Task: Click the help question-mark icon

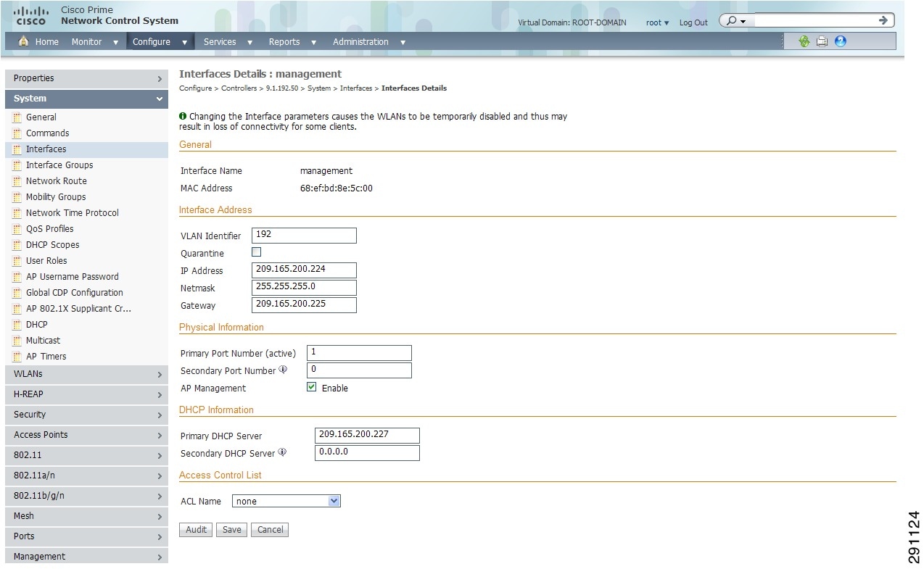Action: 839,41
